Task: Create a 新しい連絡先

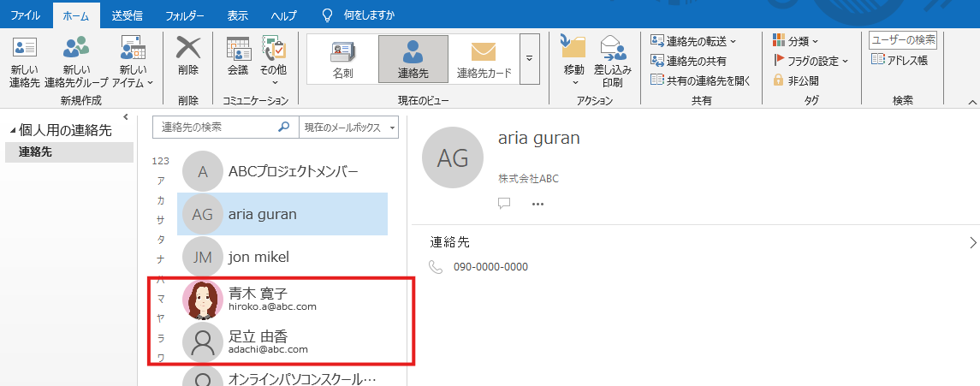Action: [x=25, y=62]
